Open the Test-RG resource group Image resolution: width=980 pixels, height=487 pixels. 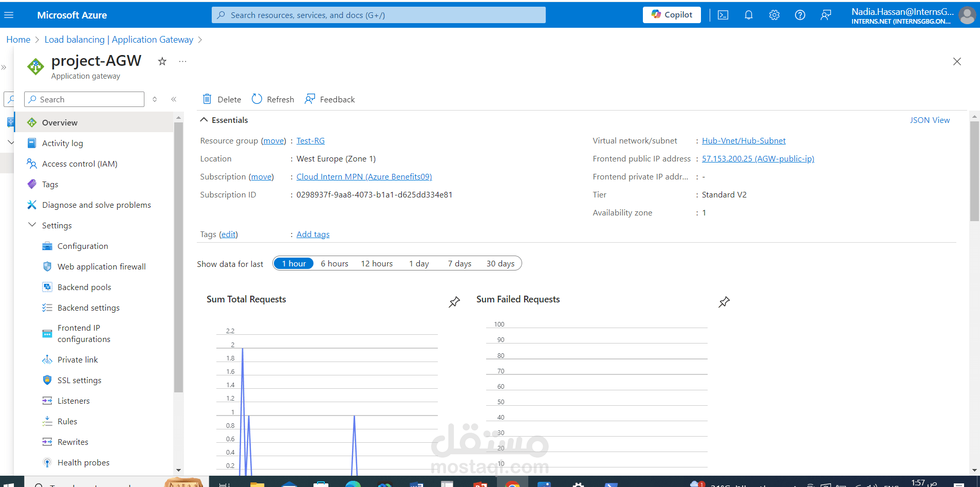click(x=310, y=140)
